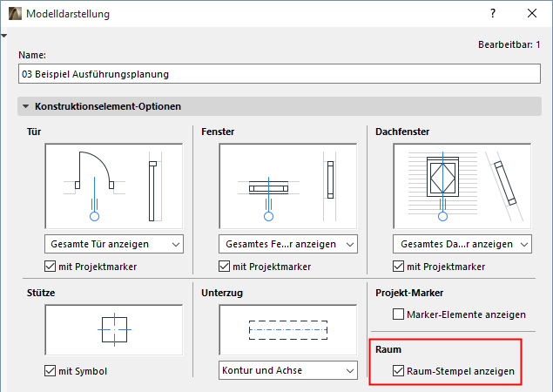Open the 'Gesamtes Da...r anzeigen' dropdown
Screen dimensions: 553x392
coord(463,243)
